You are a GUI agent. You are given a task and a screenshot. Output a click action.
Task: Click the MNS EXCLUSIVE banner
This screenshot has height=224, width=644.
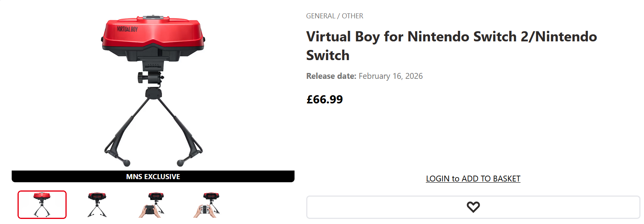(153, 177)
